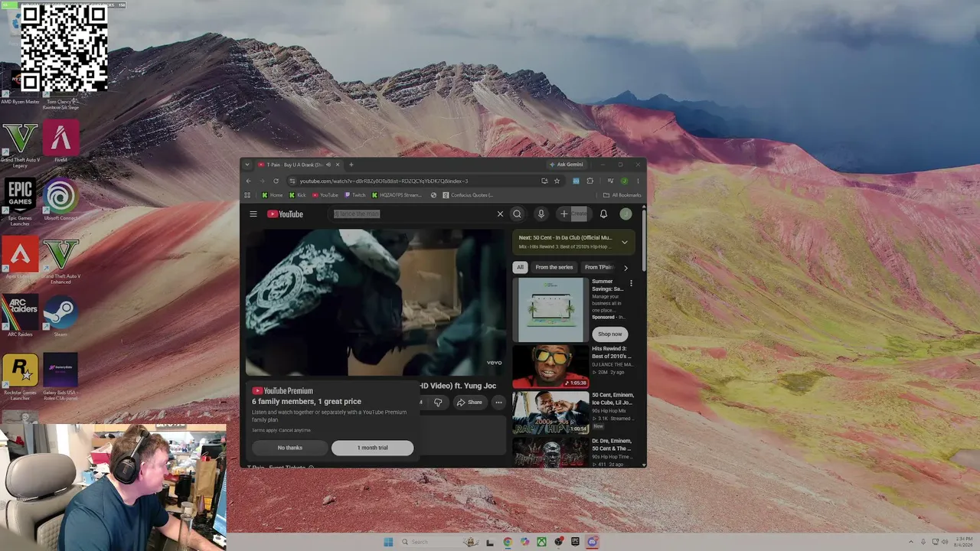Screen dimensions: 980x551
Task: Expand the Next: 50 Cent playlist panel
Action: click(624, 242)
